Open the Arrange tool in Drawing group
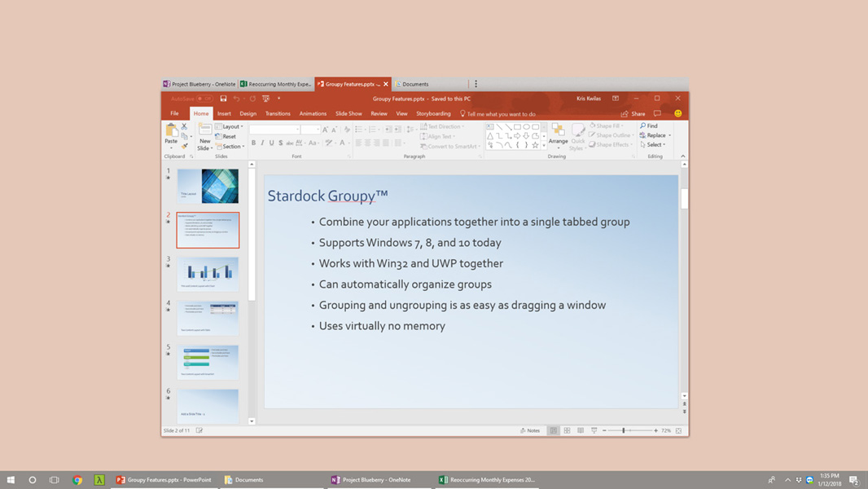Screen dimensions: 868x489 [558, 134]
